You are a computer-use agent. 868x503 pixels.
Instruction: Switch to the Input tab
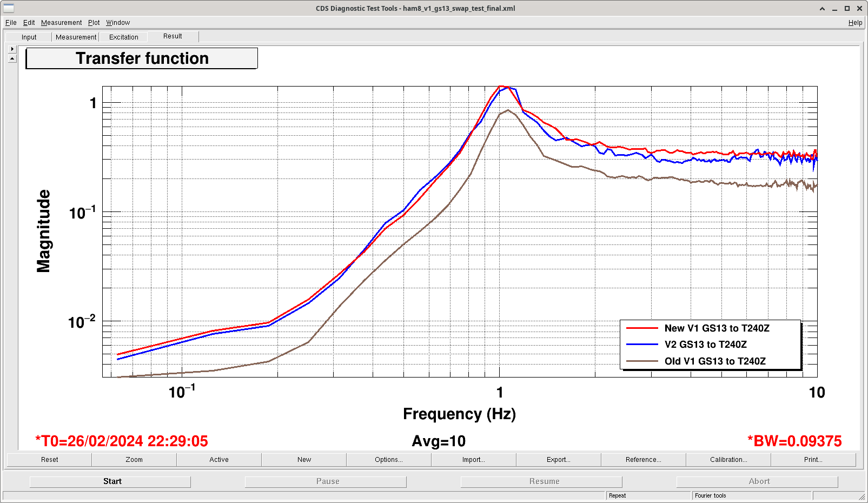coord(29,37)
